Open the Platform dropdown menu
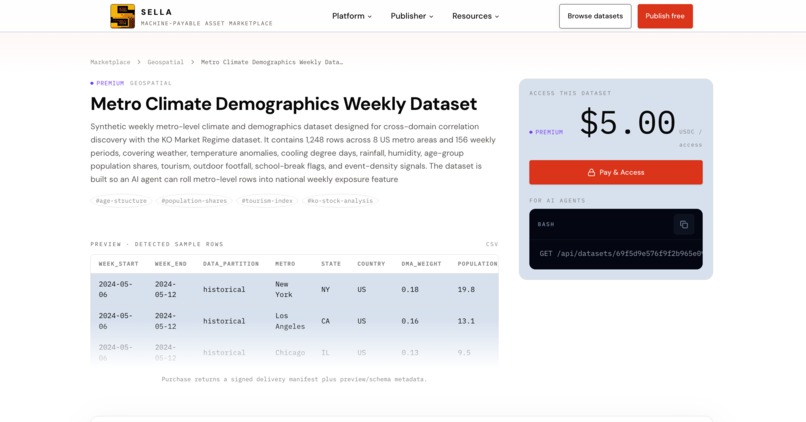This screenshot has width=806, height=422. [352, 16]
